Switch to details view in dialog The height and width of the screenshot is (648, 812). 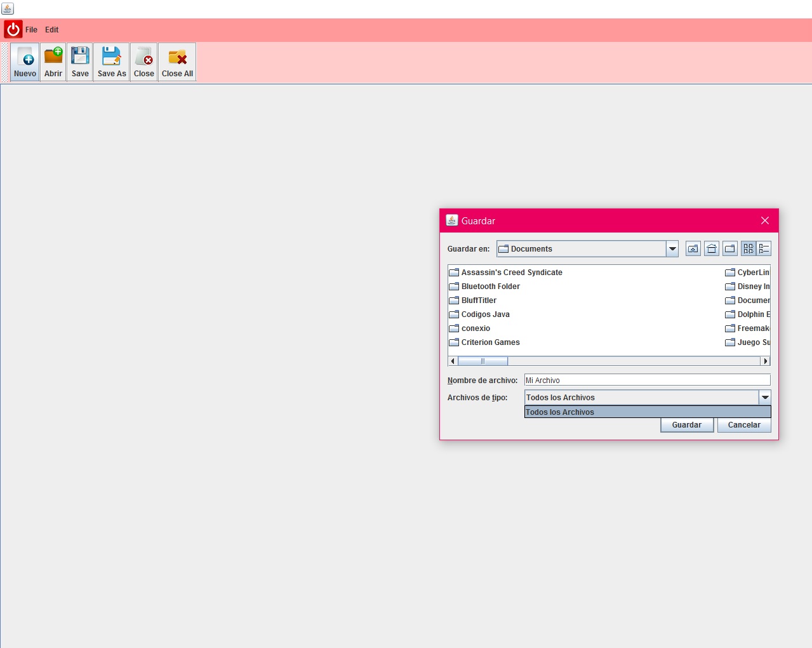[x=764, y=249]
